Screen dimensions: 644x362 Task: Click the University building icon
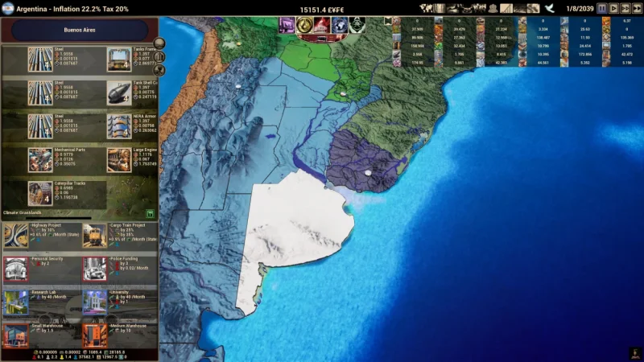click(x=94, y=302)
